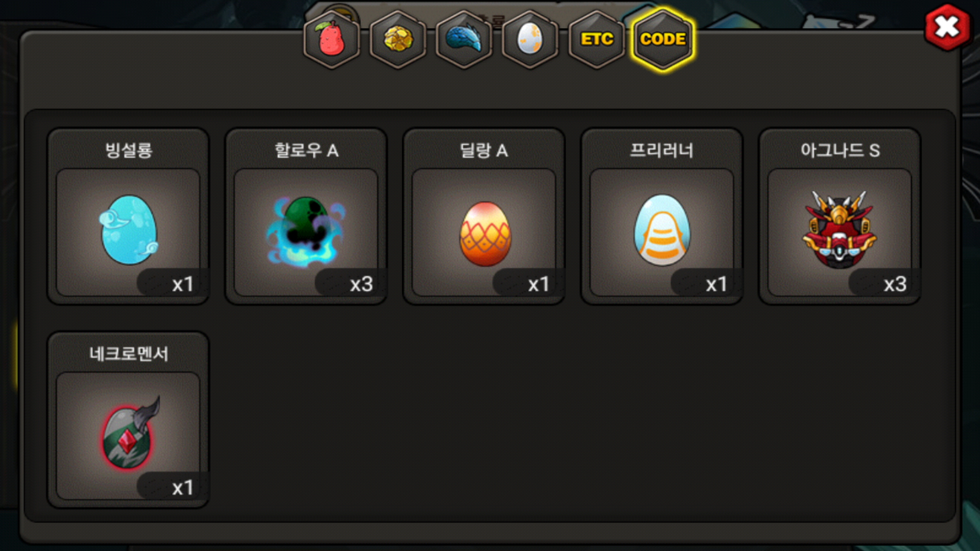Select the blue 빙설룡 egg icon
The width and height of the screenshot is (980, 551).
click(x=129, y=230)
